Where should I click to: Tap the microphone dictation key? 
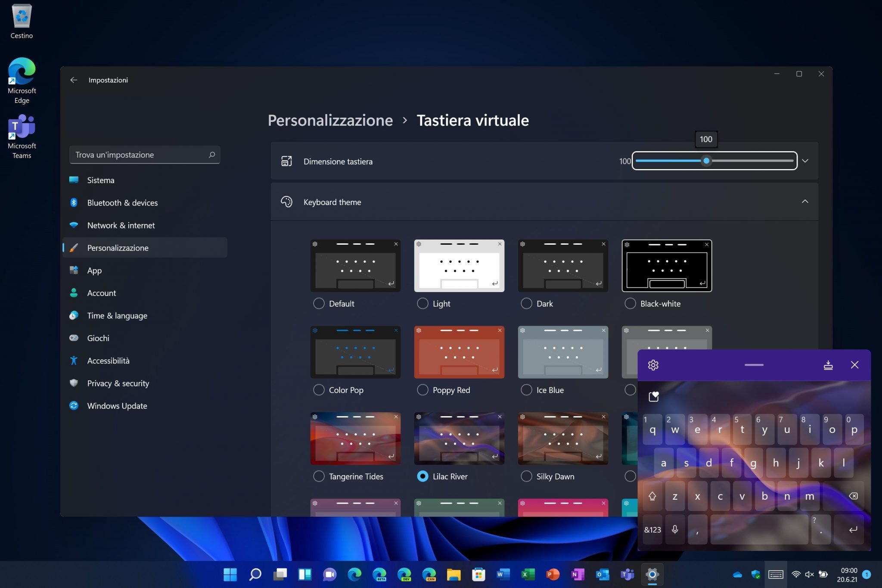[675, 529]
